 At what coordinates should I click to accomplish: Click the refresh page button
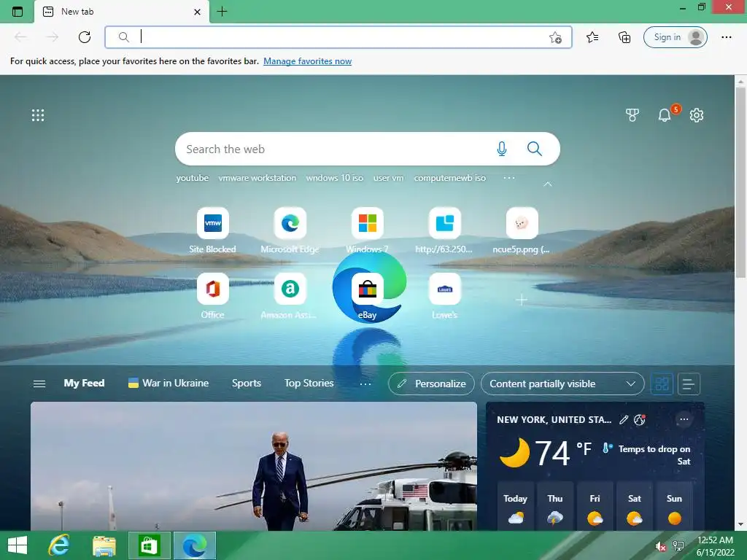[85, 37]
